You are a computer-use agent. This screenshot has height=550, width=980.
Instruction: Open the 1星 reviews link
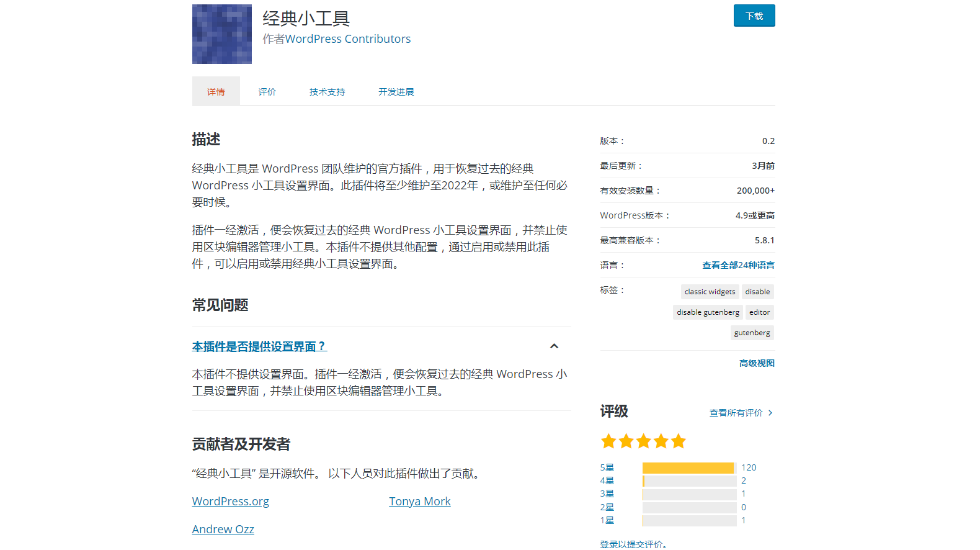point(607,520)
